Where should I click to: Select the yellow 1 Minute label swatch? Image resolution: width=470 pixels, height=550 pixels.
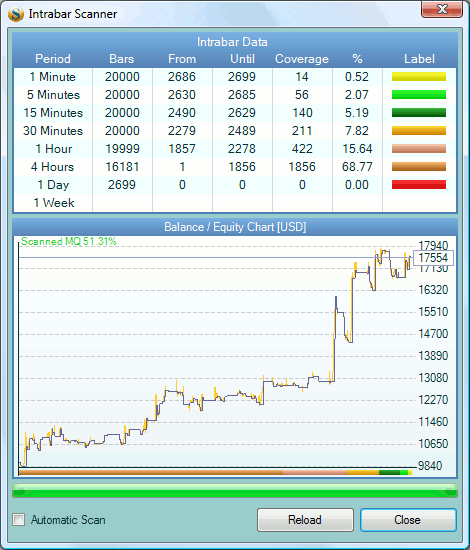(419, 77)
